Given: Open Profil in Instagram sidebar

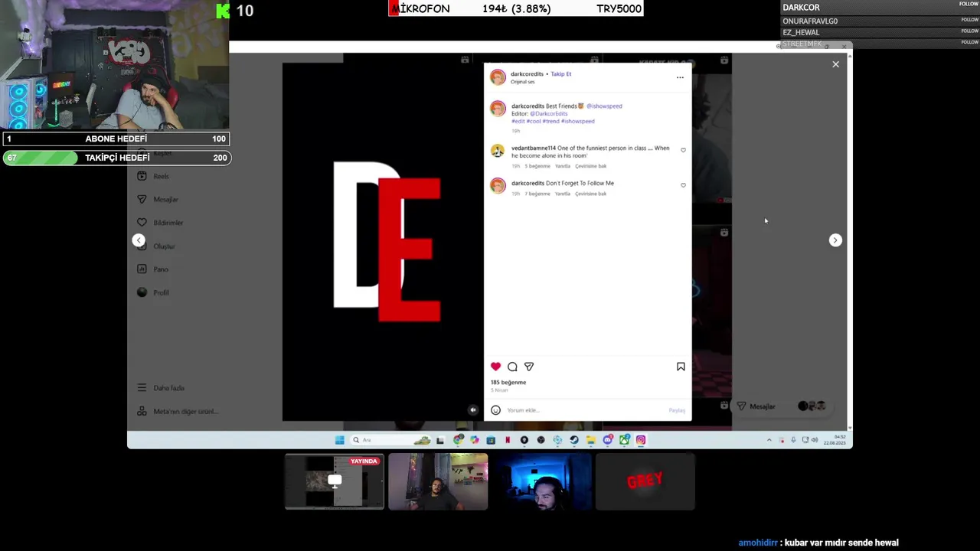Looking at the screenshot, I should 152,292.
